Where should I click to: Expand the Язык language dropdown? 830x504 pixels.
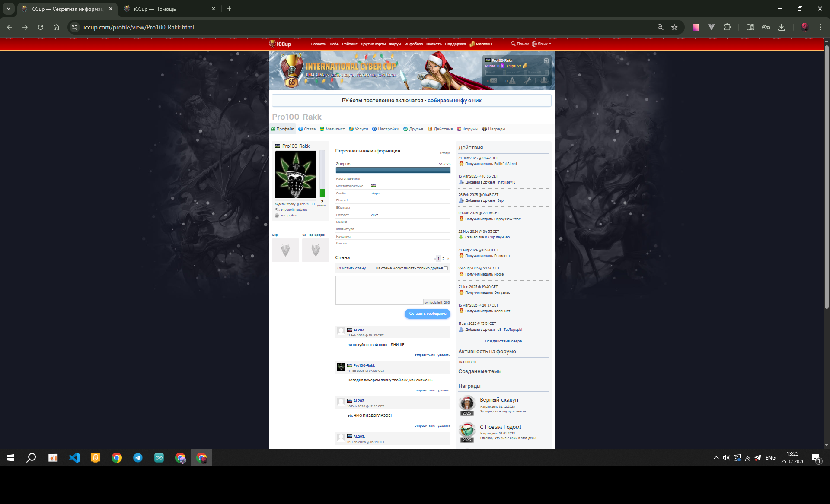click(542, 44)
